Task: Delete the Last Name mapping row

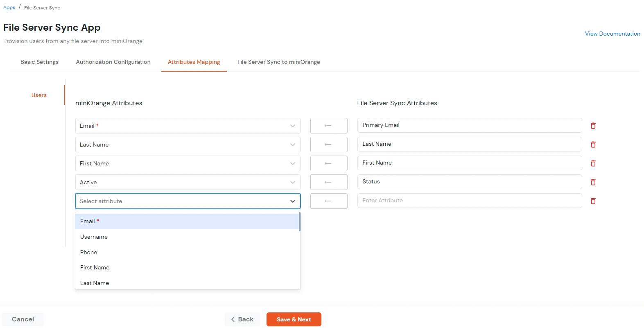Action: coord(593,145)
